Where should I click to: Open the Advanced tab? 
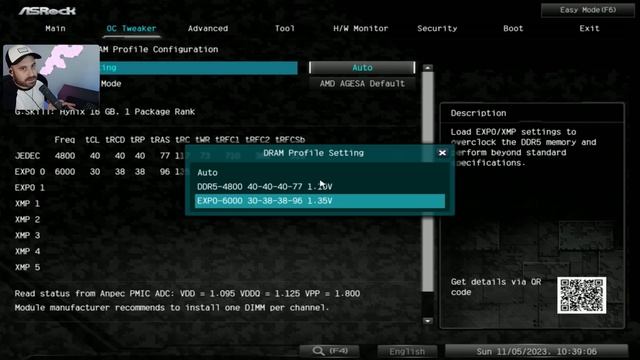pyautogui.click(x=208, y=28)
